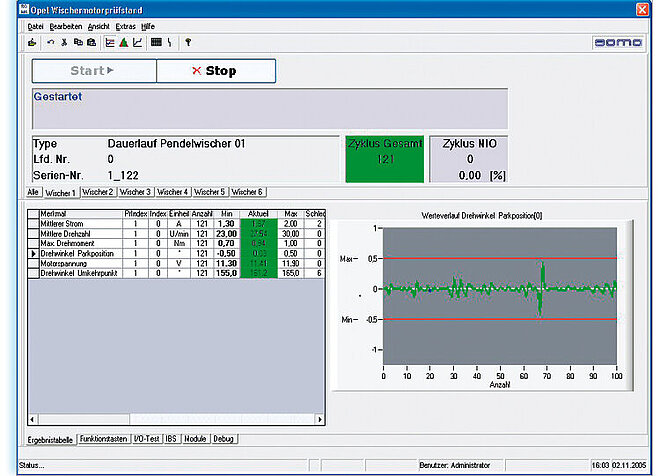
Task: Switch to the Wischer 6 tab
Action: pos(247,192)
